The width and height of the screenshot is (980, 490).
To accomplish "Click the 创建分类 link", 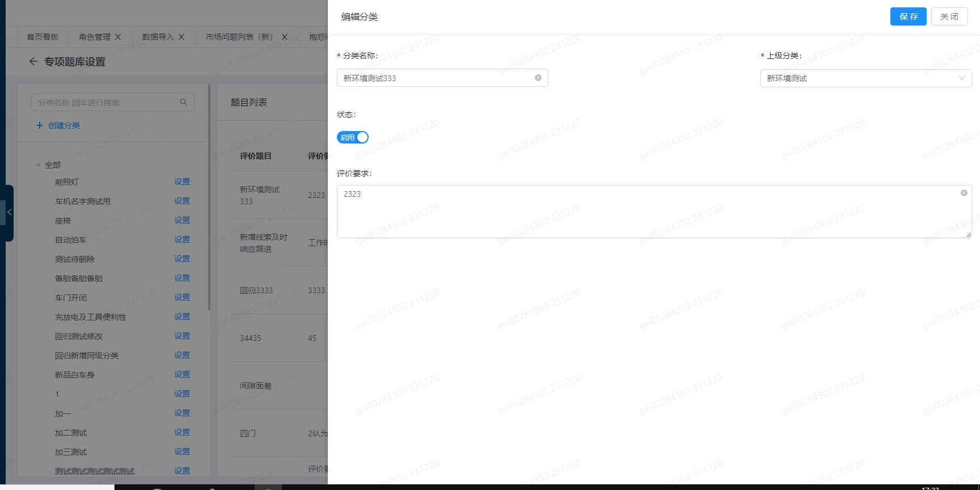I will click(x=64, y=125).
